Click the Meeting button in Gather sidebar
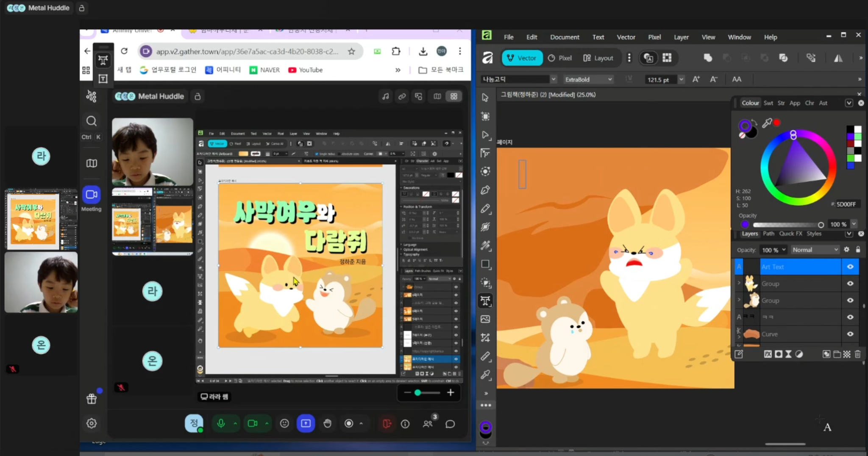Image resolution: width=868 pixels, height=456 pixels. coord(91,199)
